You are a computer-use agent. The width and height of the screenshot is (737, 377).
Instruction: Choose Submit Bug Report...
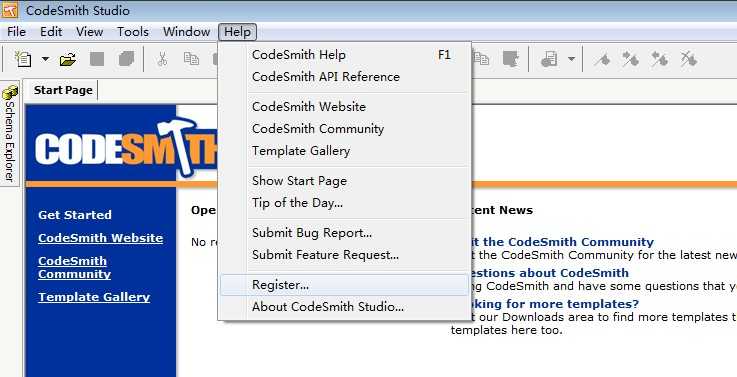coord(345,233)
